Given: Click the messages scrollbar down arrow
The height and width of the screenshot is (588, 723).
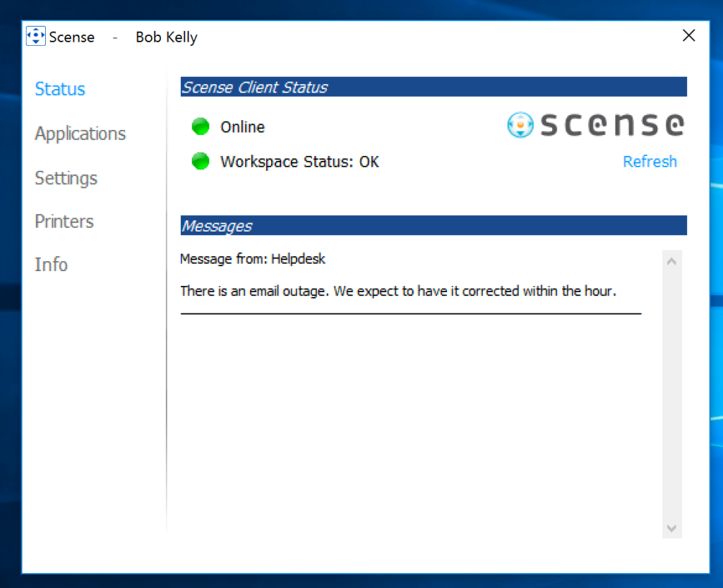Looking at the screenshot, I should coord(672,528).
